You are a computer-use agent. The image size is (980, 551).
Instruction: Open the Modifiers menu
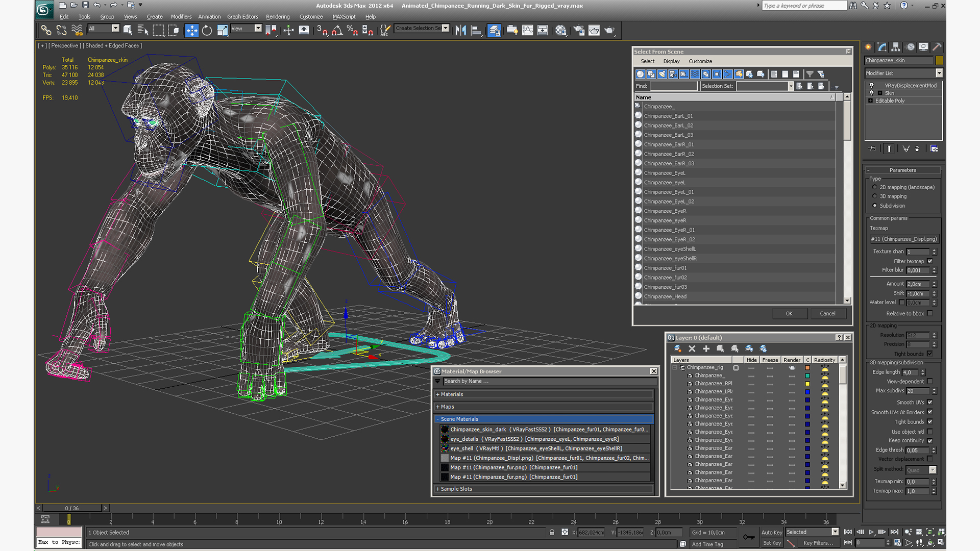pos(181,17)
